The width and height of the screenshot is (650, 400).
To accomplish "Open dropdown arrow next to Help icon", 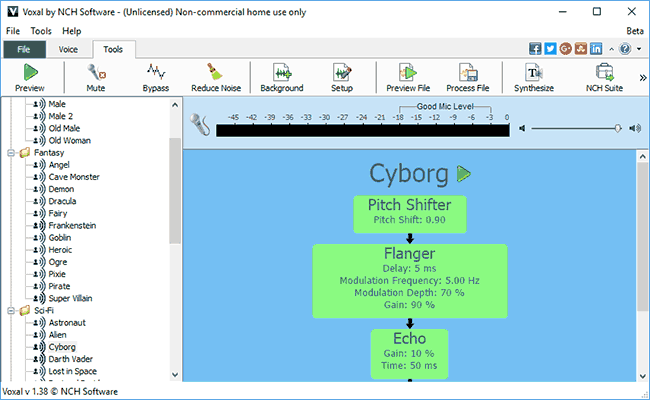I will coord(639,49).
